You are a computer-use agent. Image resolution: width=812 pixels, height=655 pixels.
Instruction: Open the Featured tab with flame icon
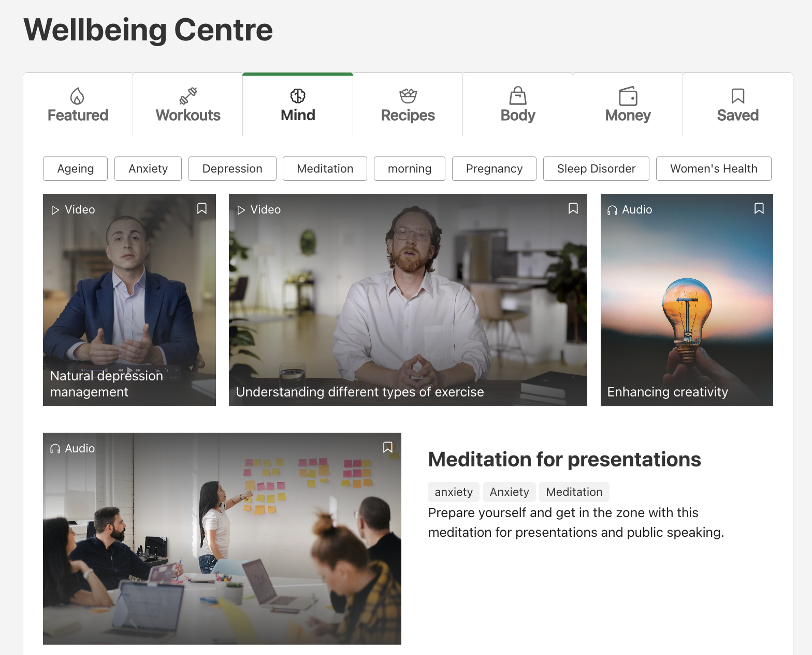78,105
